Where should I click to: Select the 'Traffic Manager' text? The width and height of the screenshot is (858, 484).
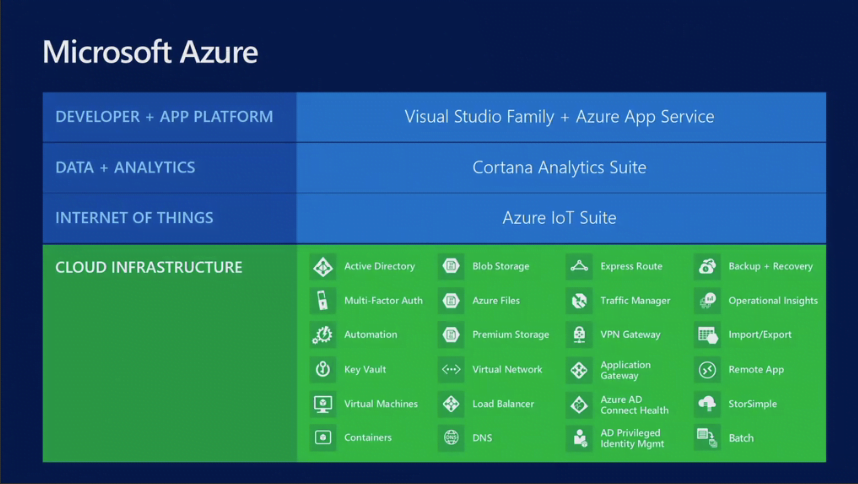(635, 300)
